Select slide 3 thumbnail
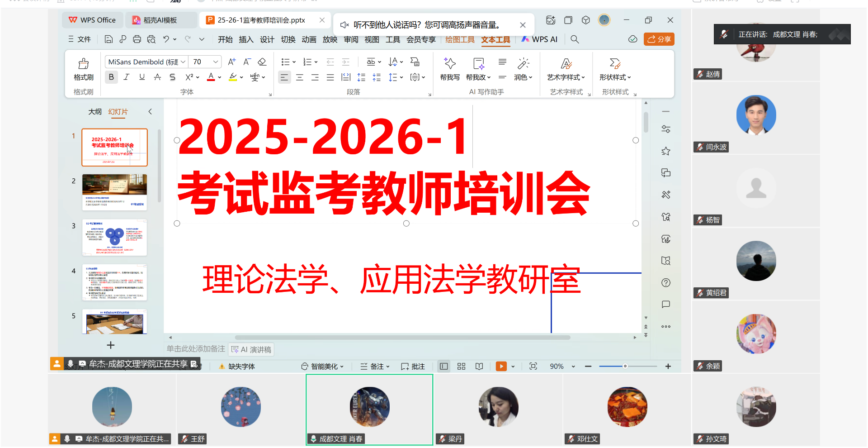The height and width of the screenshot is (448, 868). click(x=115, y=238)
